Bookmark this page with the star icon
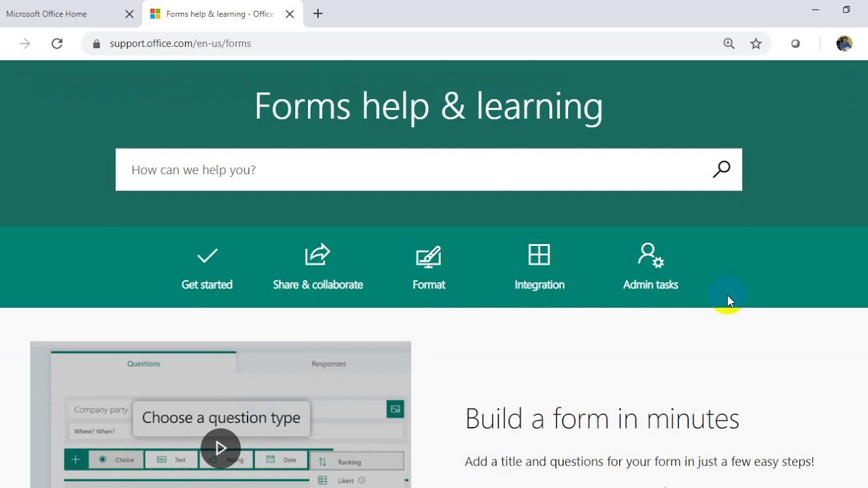Screen dimensions: 868x488 coord(756,43)
